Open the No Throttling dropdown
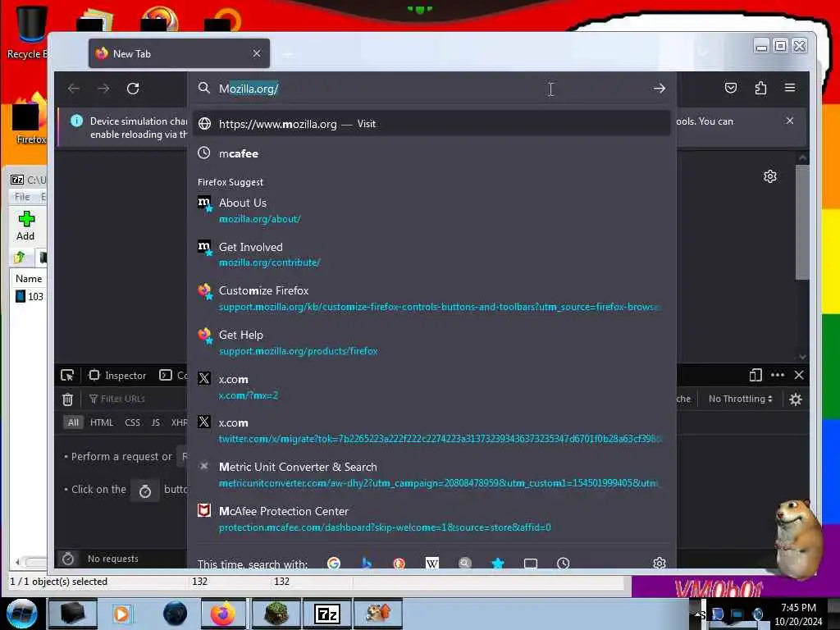This screenshot has width=840, height=630. pyautogui.click(x=740, y=399)
